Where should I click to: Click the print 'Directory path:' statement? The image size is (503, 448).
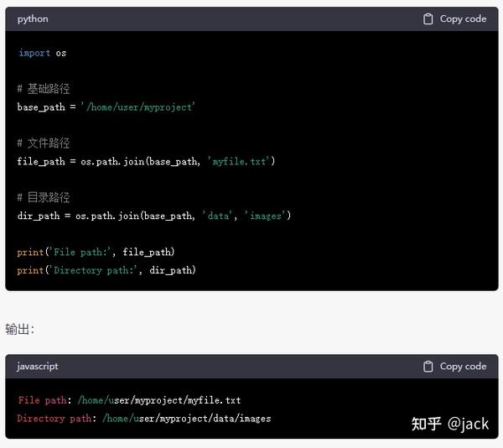(x=106, y=270)
